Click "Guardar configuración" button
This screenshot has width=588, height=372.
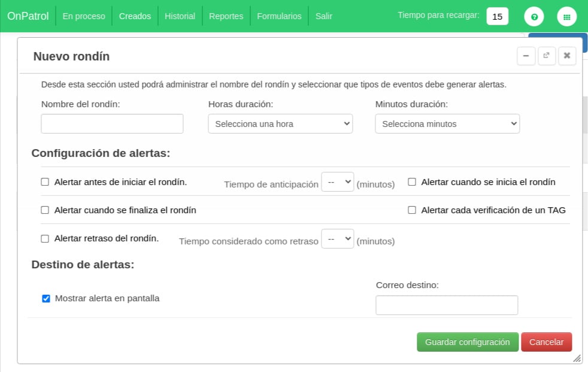click(467, 341)
